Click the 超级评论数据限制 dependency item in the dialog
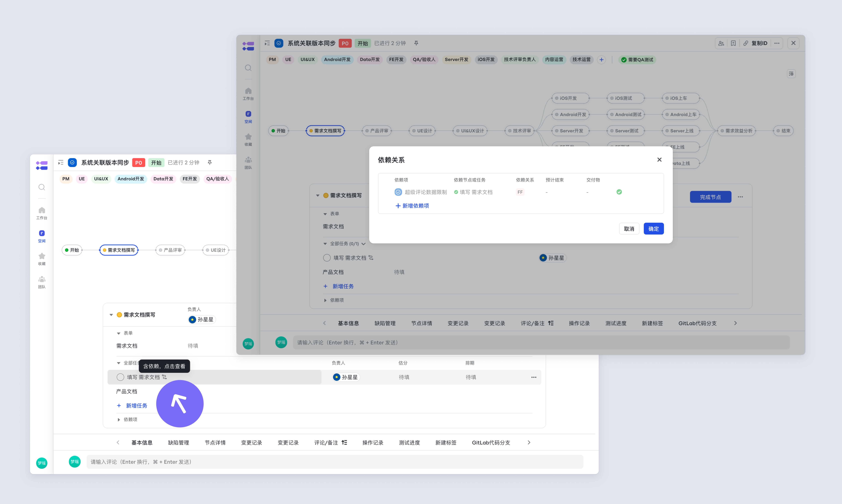Image resolution: width=842 pixels, height=504 pixels. click(421, 192)
